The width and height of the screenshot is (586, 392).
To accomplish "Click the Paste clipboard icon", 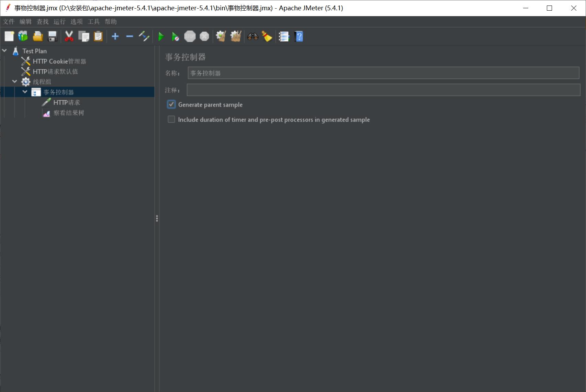I will pyautogui.click(x=98, y=36).
